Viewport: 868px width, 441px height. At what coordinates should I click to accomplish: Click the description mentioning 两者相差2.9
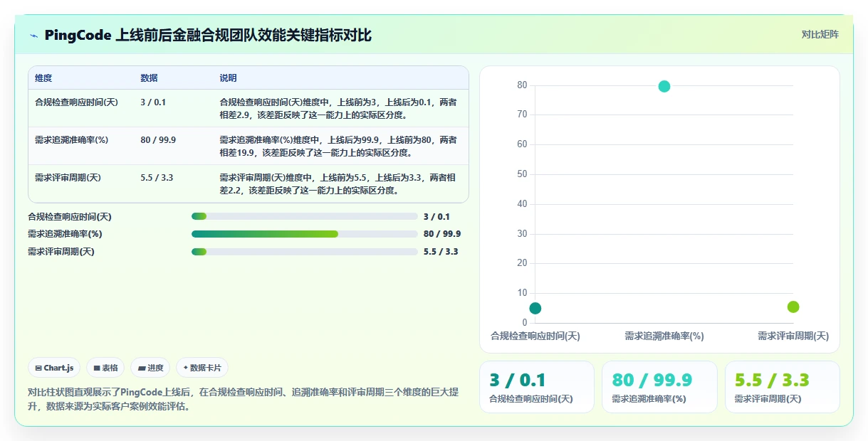point(338,108)
